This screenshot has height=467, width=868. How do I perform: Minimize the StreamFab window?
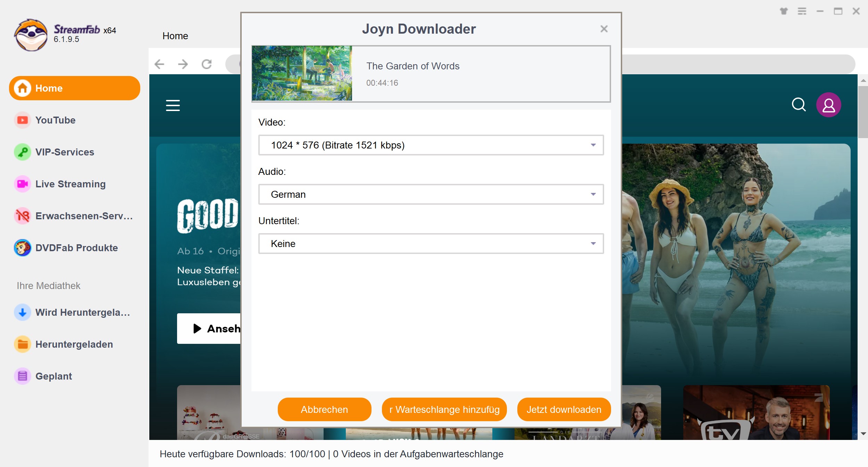(x=820, y=11)
